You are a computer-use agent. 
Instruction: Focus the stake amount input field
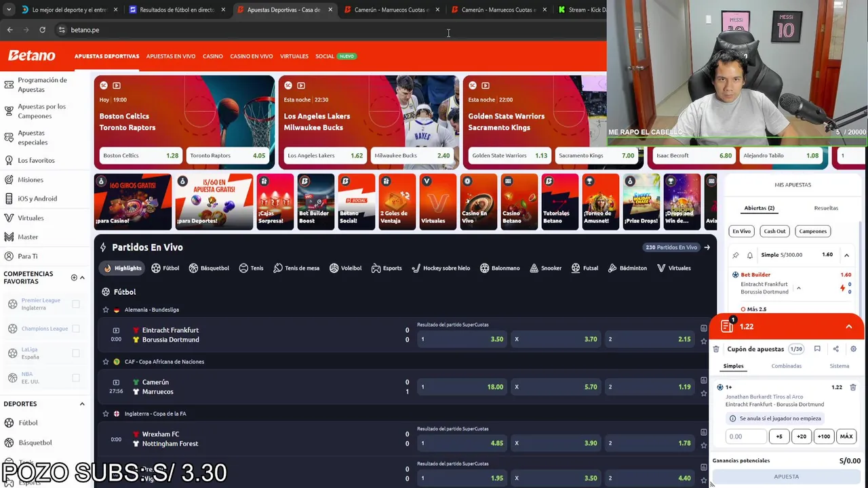746,436
